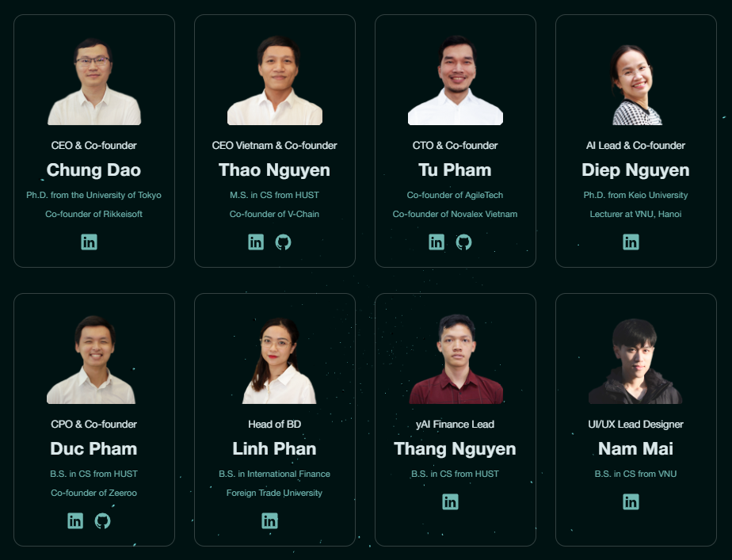732x560 pixels.
Task: Click Linh Phan's profile photo
Action: click(x=279, y=360)
